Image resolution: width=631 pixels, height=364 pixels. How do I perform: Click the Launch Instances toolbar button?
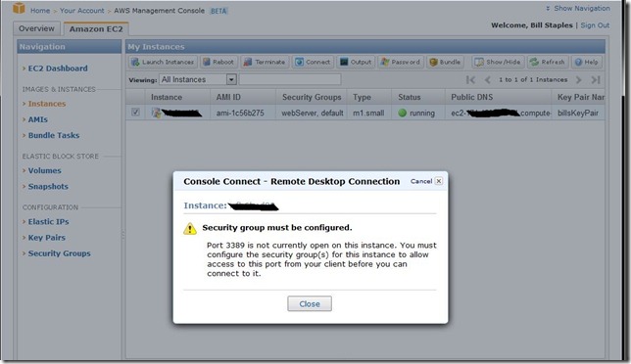click(x=163, y=62)
